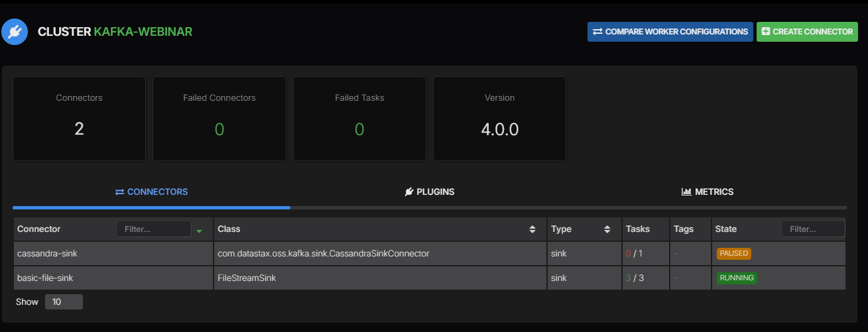Click the CassandraSinkConnector class cell
868x332 pixels.
pyautogui.click(x=380, y=254)
